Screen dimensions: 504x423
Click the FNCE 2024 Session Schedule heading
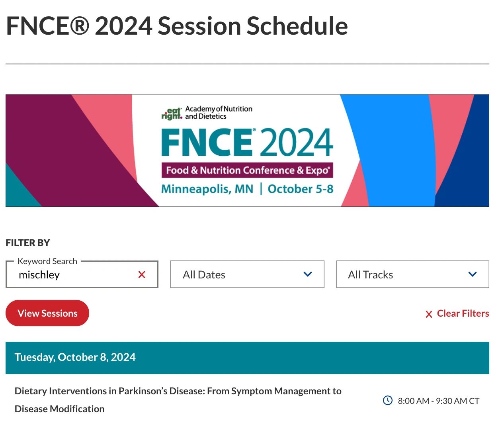point(177,26)
